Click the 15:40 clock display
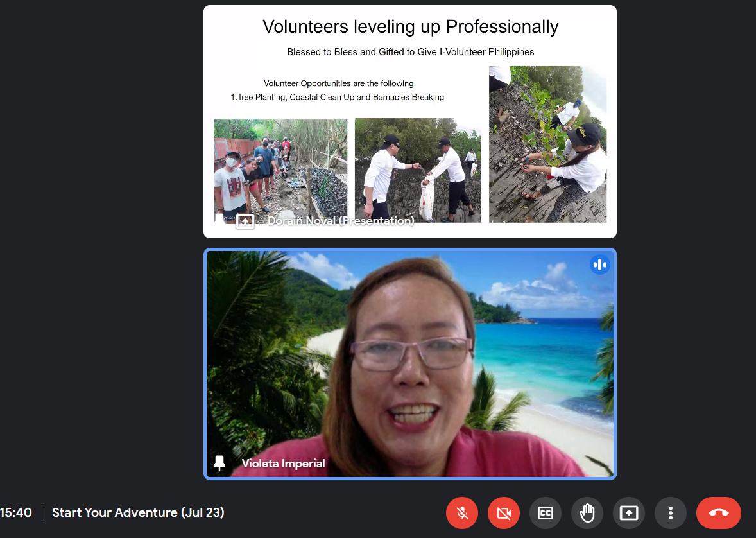 point(16,513)
